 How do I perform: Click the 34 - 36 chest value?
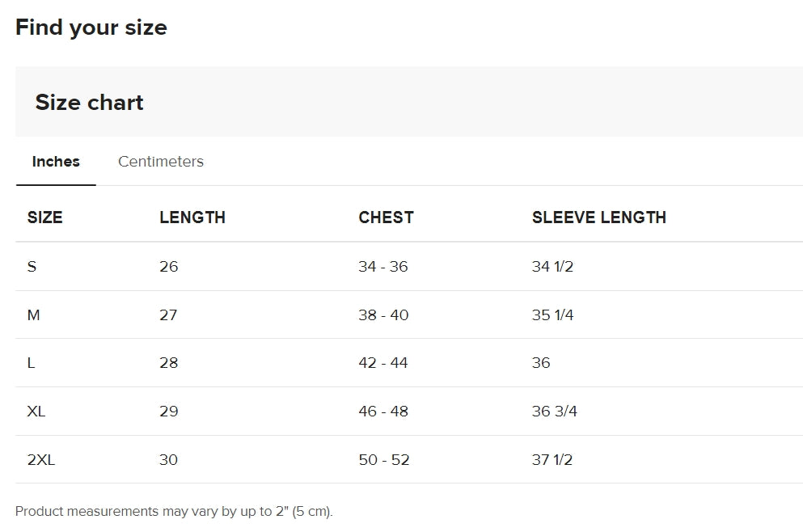(383, 266)
